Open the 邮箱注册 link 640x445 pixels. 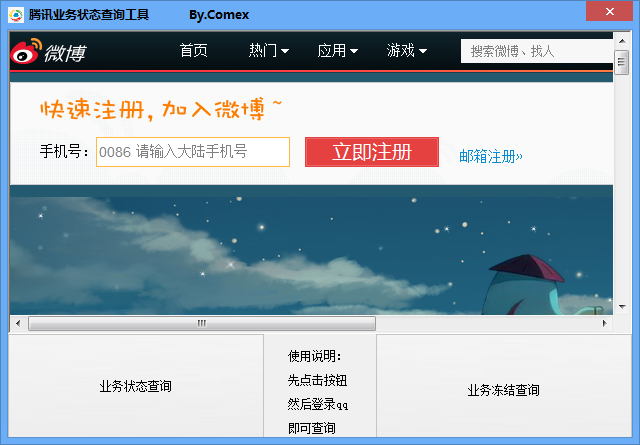491,156
